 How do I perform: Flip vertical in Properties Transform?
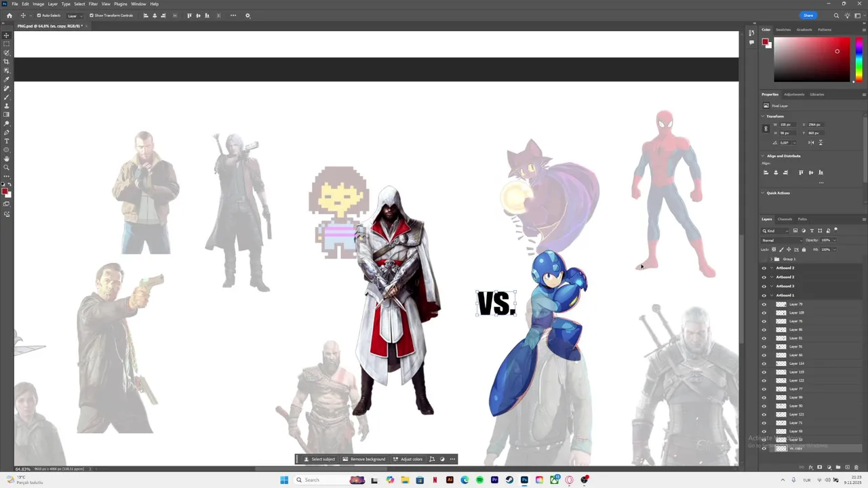click(x=821, y=142)
